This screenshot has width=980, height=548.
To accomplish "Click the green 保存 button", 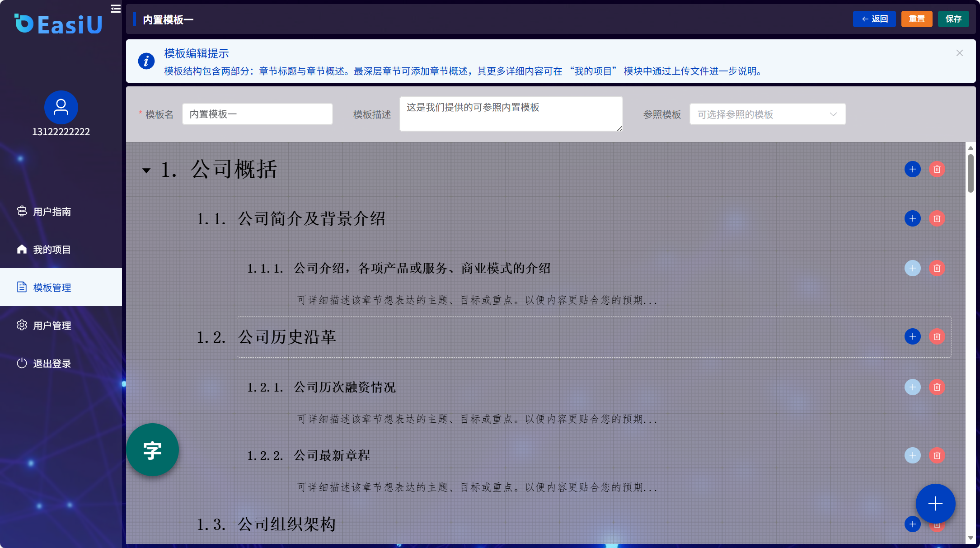I will click(953, 19).
